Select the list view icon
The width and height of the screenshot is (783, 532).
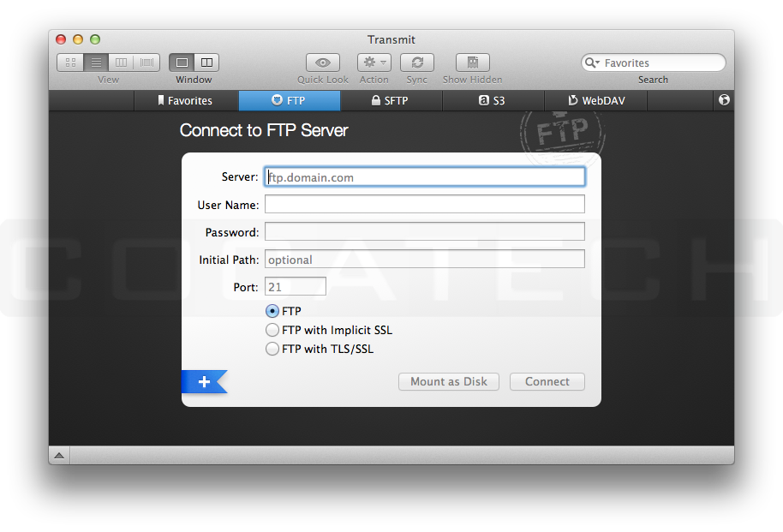[95, 62]
